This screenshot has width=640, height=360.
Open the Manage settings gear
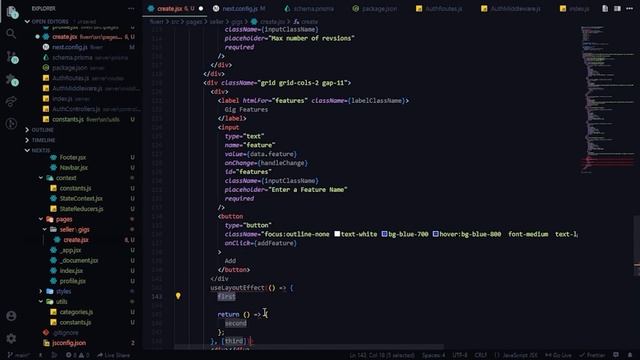(x=11, y=338)
